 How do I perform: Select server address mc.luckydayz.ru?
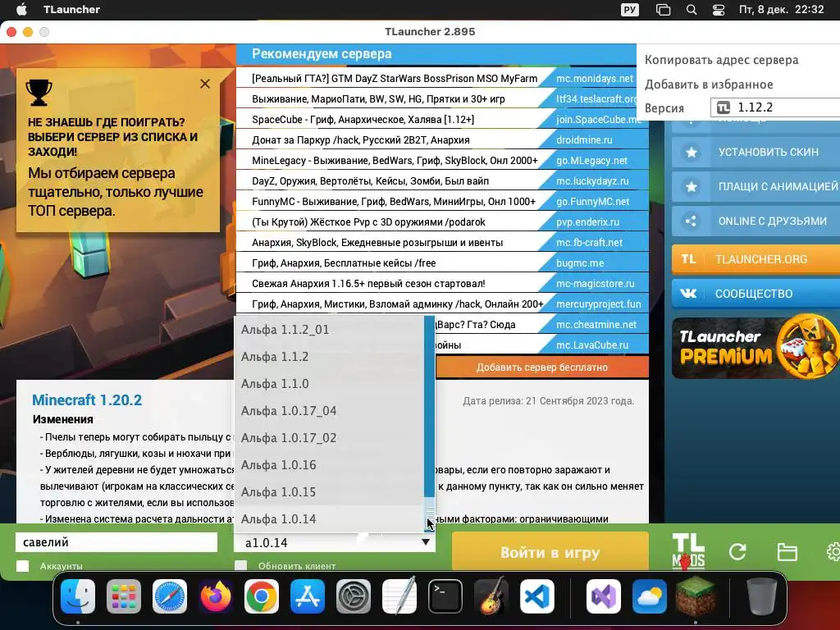(592, 181)
